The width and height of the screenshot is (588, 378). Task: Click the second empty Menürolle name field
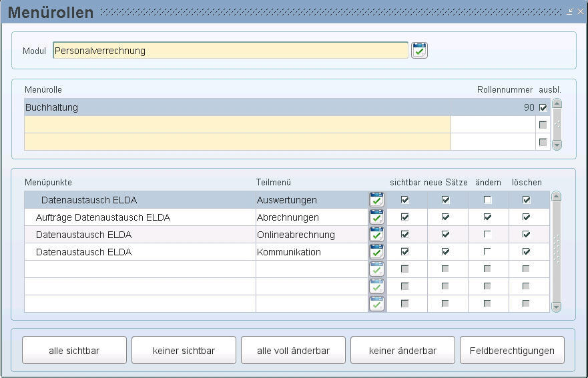(x=238, y=125)
